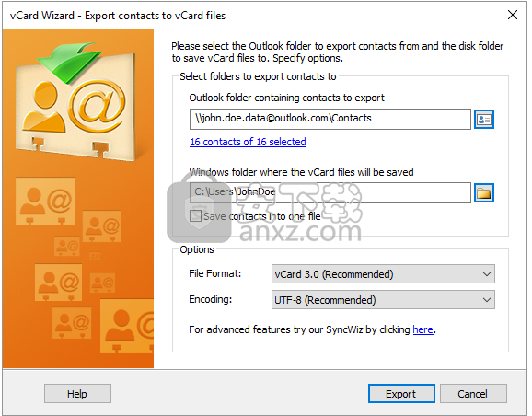532x416 pixels.
Task: Click the Outlook contacts folder picker icon
Action: pos(483,120)
